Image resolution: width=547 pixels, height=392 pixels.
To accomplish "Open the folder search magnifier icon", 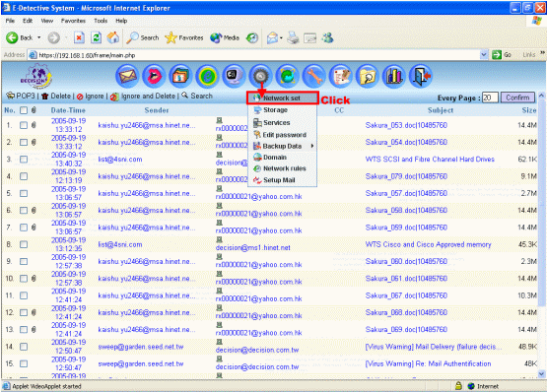I will [367, 76].
